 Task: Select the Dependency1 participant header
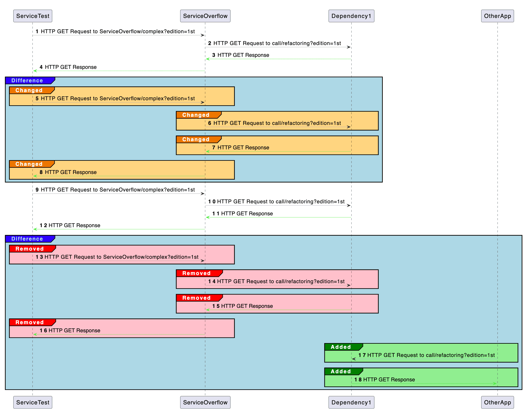(x=351, y=16)
